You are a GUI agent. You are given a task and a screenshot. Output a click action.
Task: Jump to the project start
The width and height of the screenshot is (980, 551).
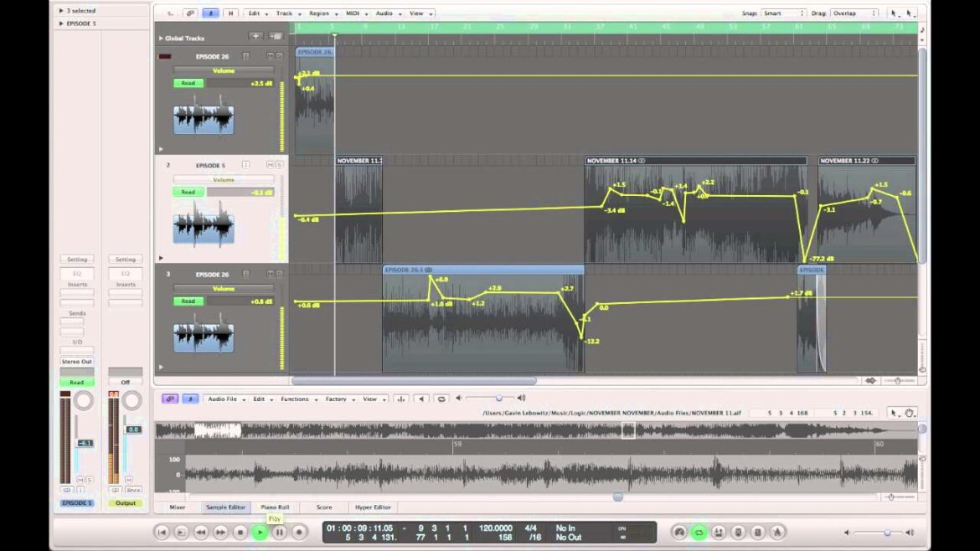(162, 532)
